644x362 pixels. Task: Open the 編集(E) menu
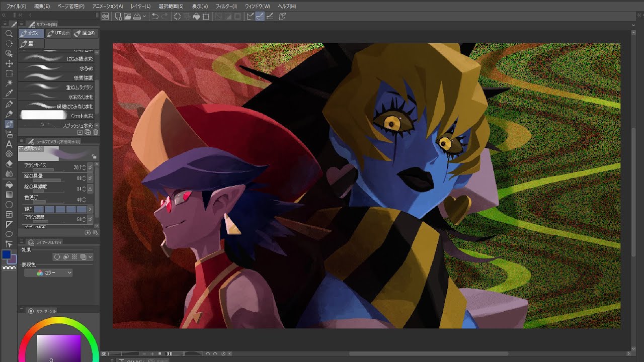(42, 6)
